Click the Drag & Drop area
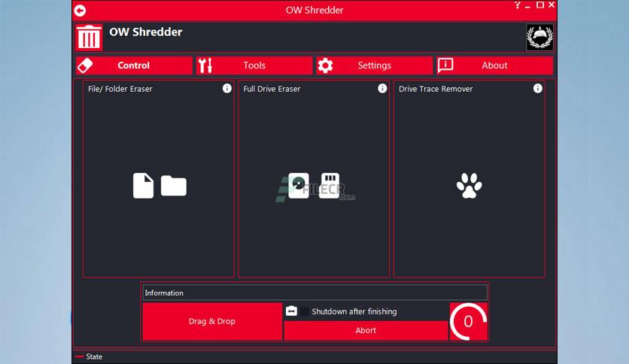Image resolution: width=629 pixels, height=364 pixels. pos(212,321)
